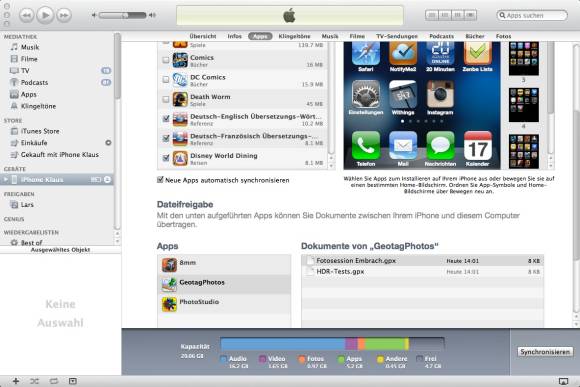Select home screen thumbnail 3
Viewport: 580px width, 387px height.
(523, 58)
